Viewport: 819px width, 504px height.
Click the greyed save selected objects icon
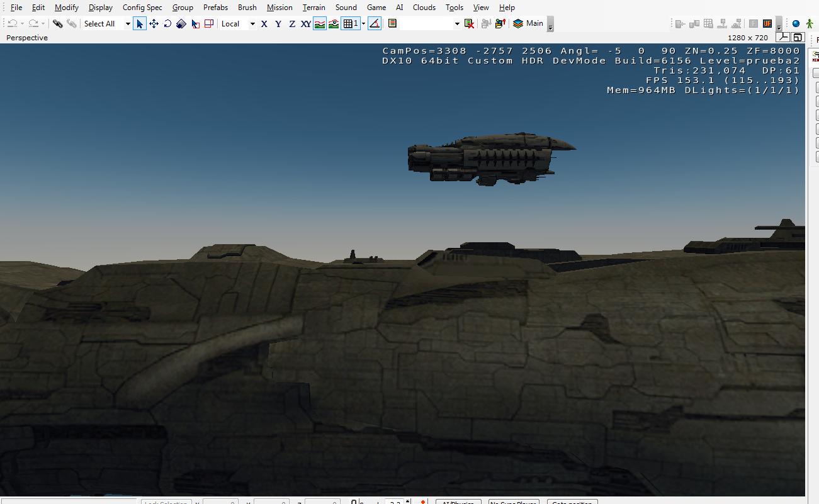coord(486,24)
